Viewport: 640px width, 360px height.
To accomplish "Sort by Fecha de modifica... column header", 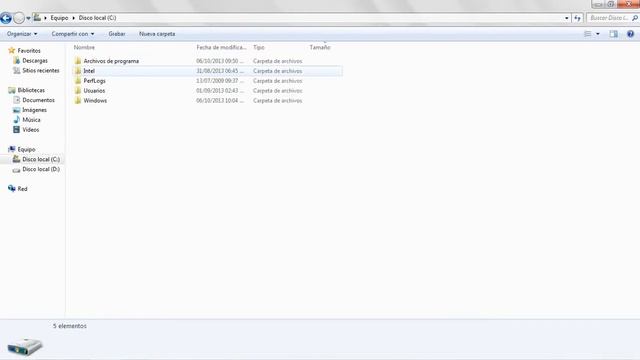I will coord(221,47).
